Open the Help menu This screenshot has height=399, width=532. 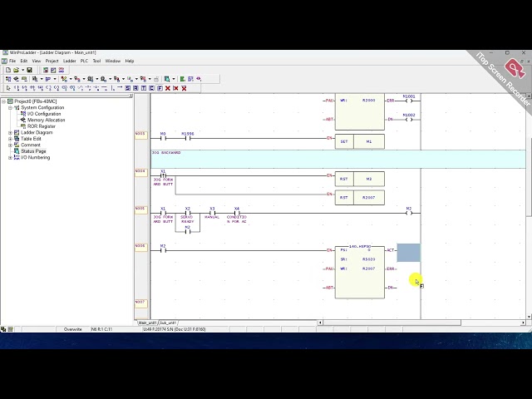(130, 61)
